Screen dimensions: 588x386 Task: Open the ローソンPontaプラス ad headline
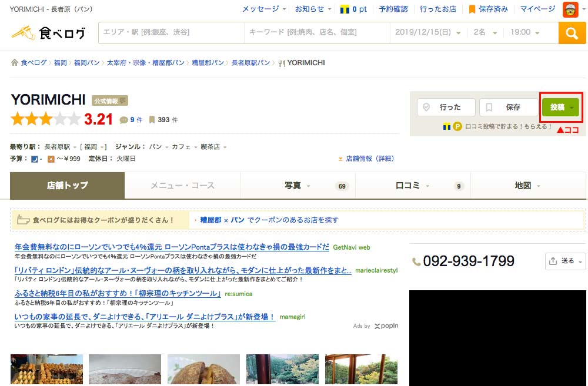[172, 247]
